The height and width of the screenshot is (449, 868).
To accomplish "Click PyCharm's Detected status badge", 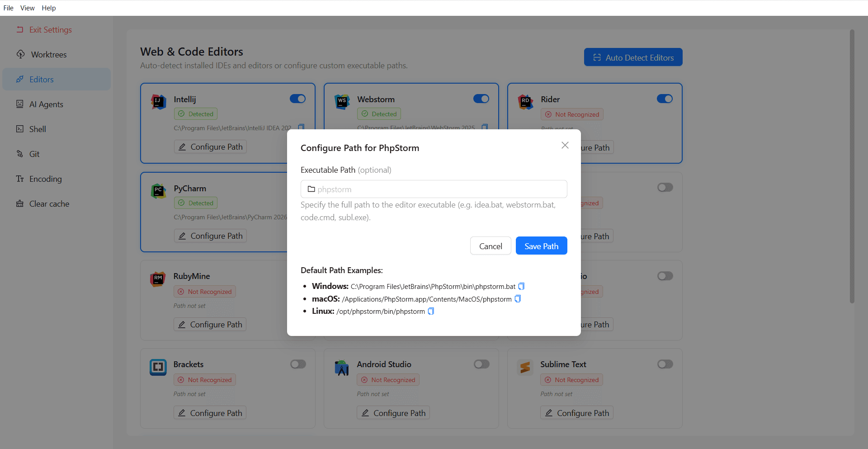I will tap(196, 203).
